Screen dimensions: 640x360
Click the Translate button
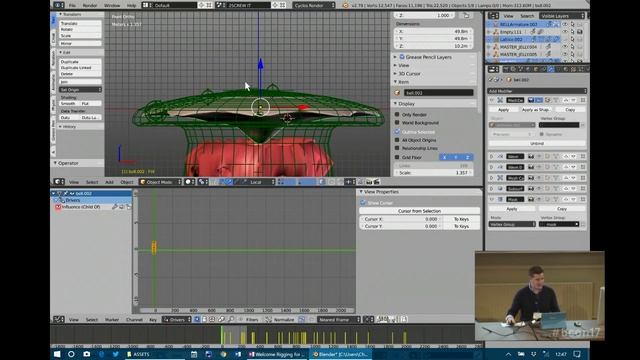pos(80,24)
